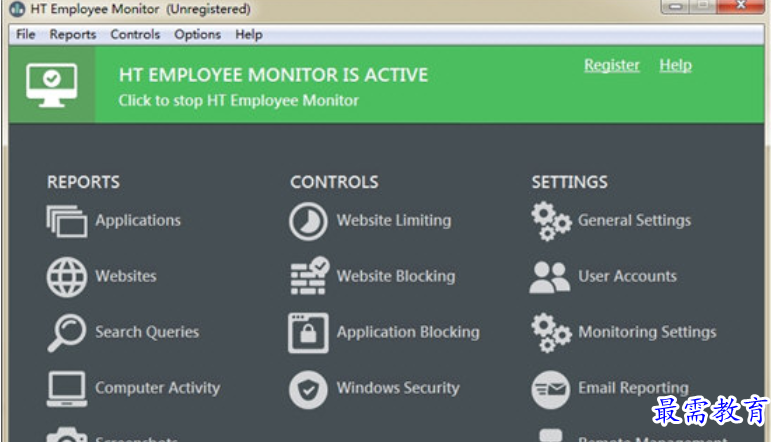The image size is (776, 442).
Task: Open the User Accounts people icon
Action: coord(550,277)
